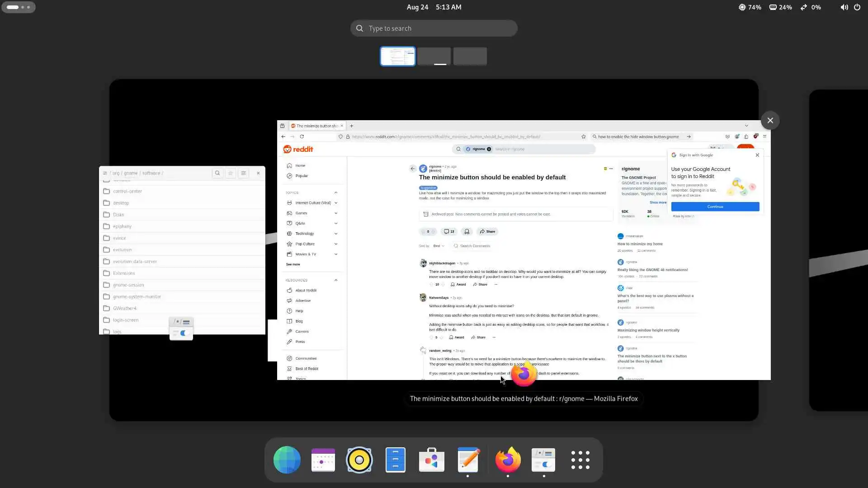Select the first workspace thumbnail

point(397,56)
